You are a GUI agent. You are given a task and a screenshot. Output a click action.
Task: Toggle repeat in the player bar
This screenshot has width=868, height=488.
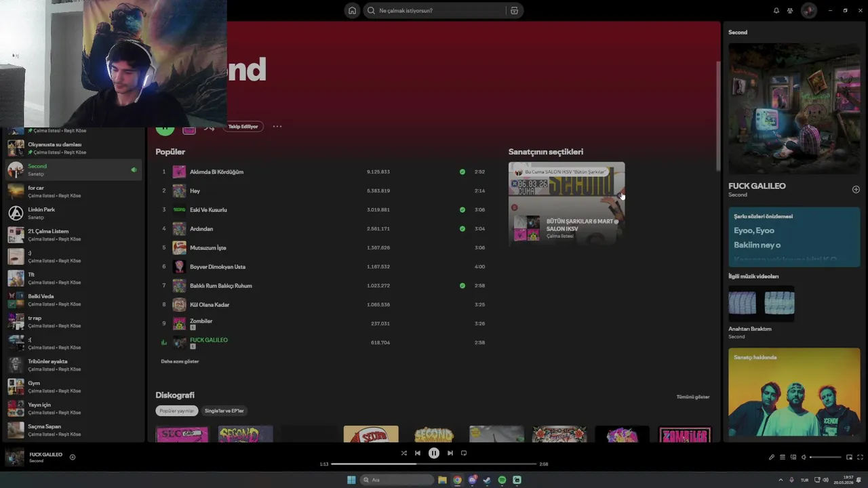[464, 453]
